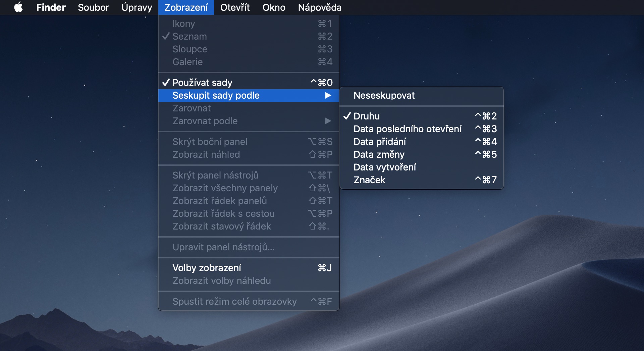The image size is (644, 351).
Task: Open the Soubor menu
Action: (x=93, y=7)
